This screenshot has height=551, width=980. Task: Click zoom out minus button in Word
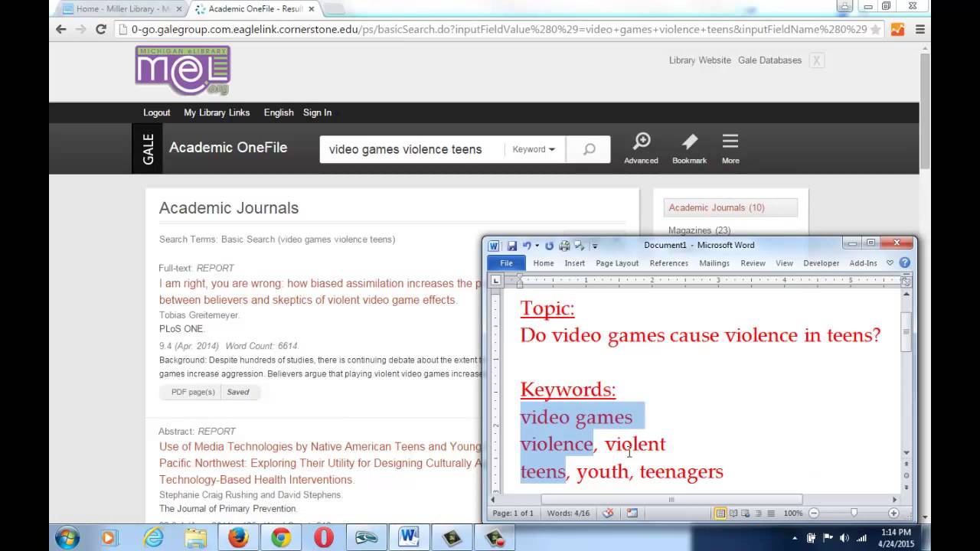(x=814, y=513)
